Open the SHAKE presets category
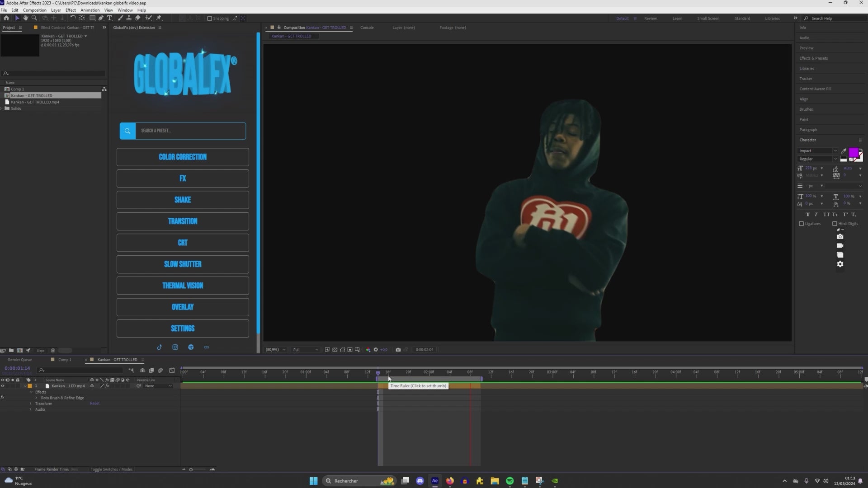The height and width of the screenshot is (488, 868). click(x=183, y=200)
